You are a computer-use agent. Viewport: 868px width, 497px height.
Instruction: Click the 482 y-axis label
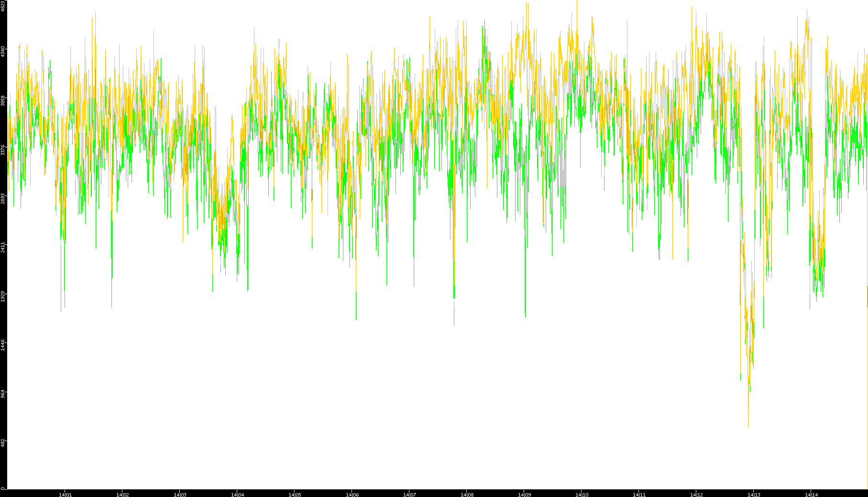pyautogui.click(x=3, y=442)
